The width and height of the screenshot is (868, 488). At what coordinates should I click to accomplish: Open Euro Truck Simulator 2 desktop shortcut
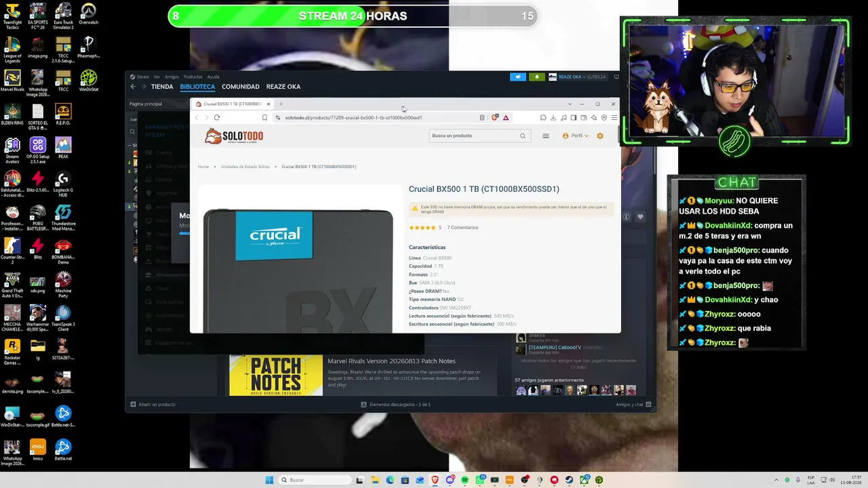63,16
